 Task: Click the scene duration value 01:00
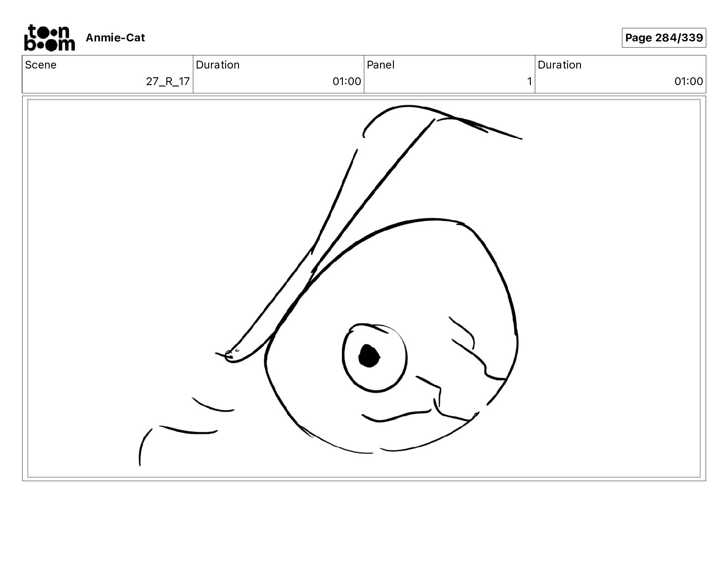click(x=347, y=81)
